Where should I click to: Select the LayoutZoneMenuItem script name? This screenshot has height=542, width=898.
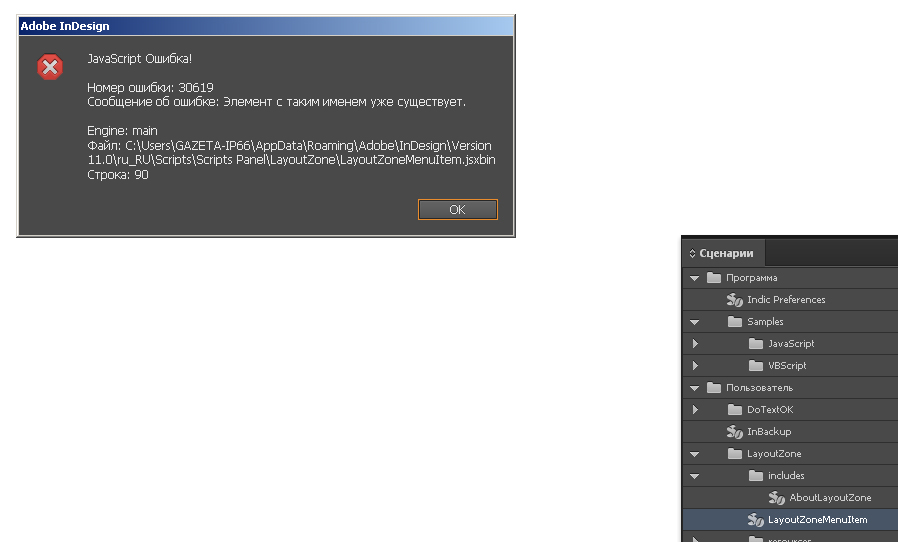pos(818,520)
